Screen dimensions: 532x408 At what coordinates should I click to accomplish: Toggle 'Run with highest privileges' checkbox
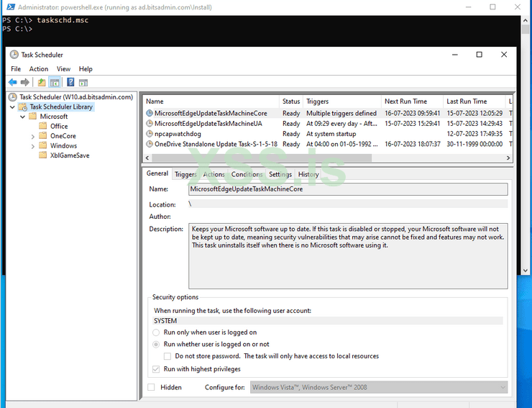coord(157,369)
